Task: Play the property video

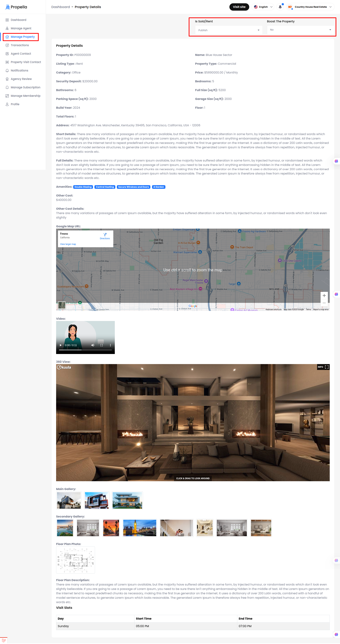Action: pos(61,345)
